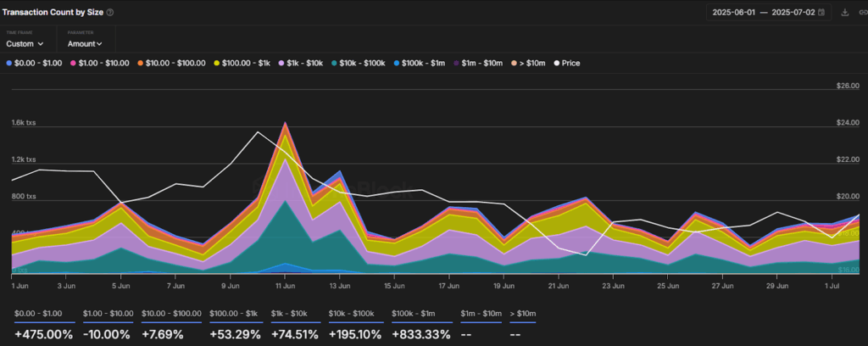Screen dimensions: 868x346
Task: Click the 1.2k txs axis label
Action: tap(23, 159)
